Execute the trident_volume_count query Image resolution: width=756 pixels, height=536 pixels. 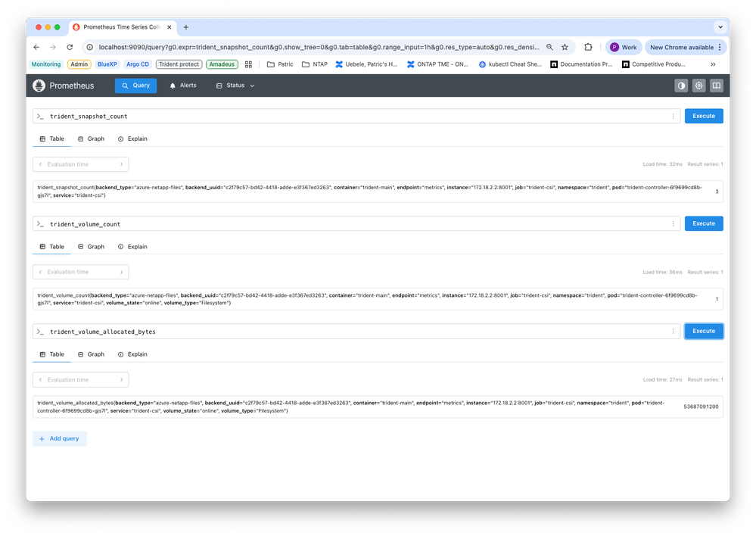(x=704, y=223)
